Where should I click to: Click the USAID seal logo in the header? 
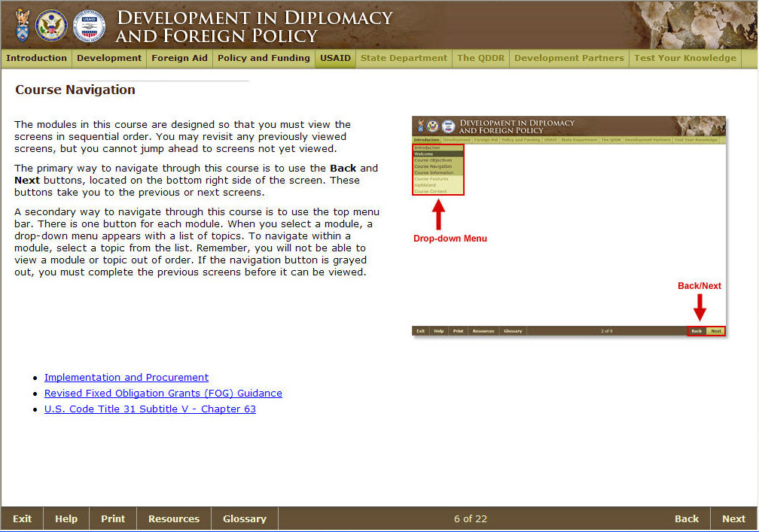pyautogui.click(x=89, y=26)
